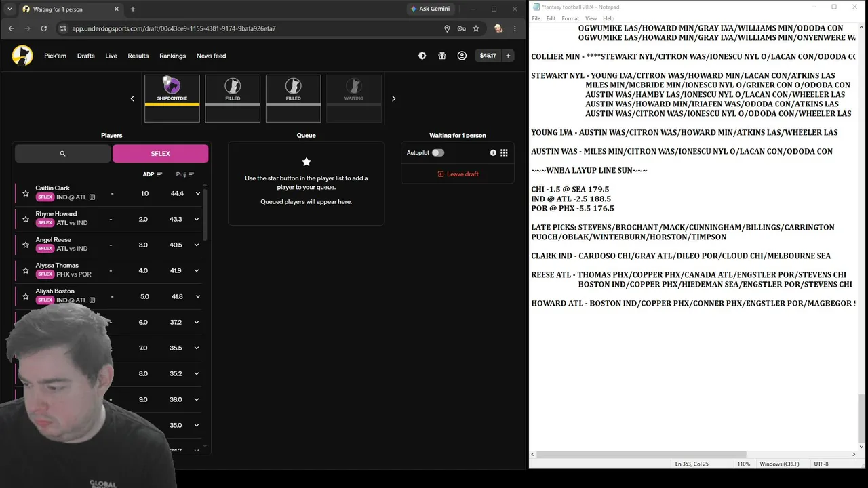Image resolution: width=868 pixels, height=488 pixels.
Task: Expand Rhyne Howard's player details
Action: point(197,219)
